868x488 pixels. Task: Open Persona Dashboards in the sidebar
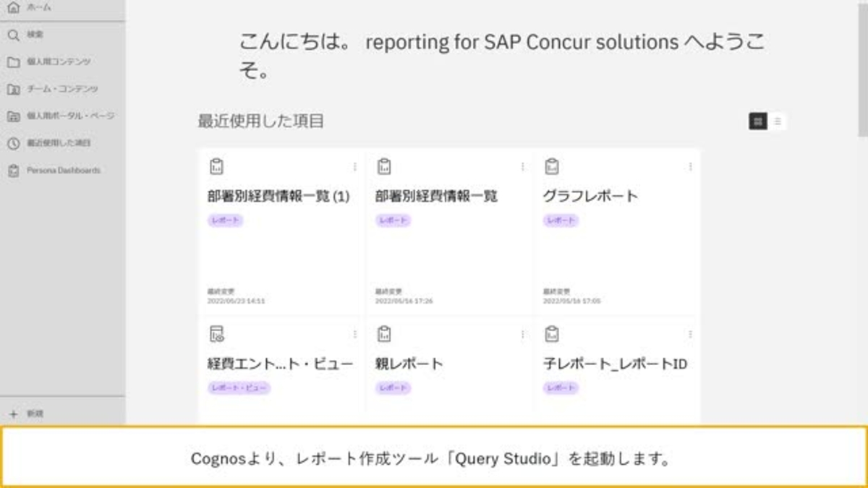62,171
